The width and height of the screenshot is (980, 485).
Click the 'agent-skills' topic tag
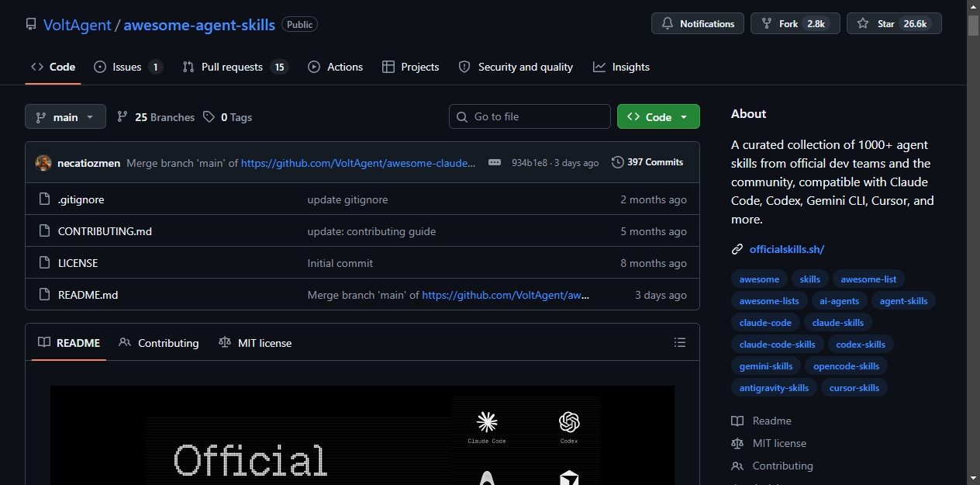click(903, 301)
